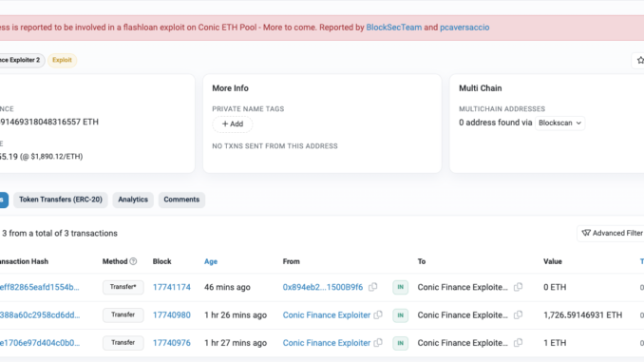Copy To address in 1,726.59146931 ETH row
Screen dimensions: 644x362
click(518, 315)
